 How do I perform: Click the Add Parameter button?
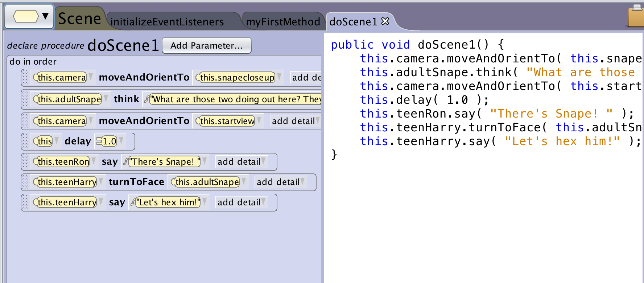206,45
